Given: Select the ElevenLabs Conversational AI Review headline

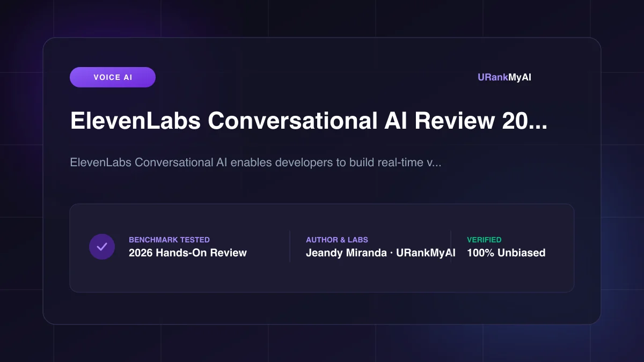Looking at the screenshot, I should pos(309,122).
